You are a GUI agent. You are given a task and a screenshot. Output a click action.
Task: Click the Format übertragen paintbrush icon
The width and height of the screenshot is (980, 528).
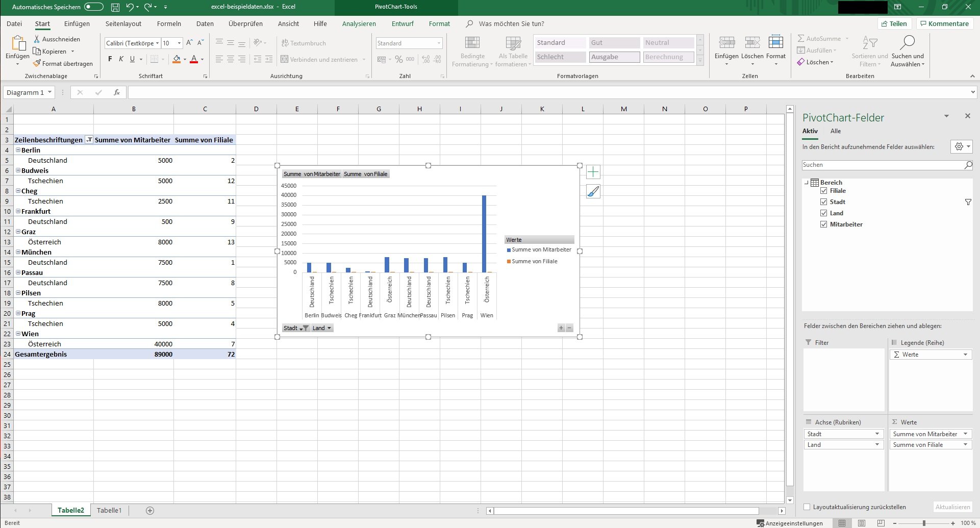click(x=37, y=64)
